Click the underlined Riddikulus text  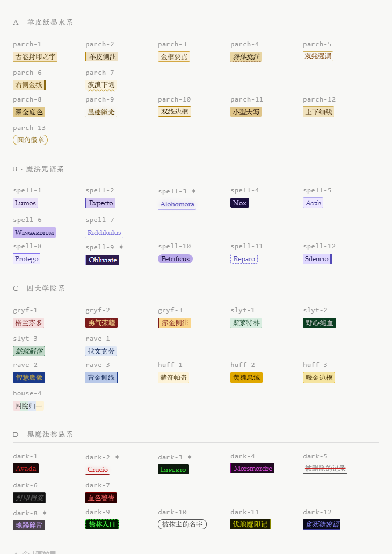tap(104, 233)
